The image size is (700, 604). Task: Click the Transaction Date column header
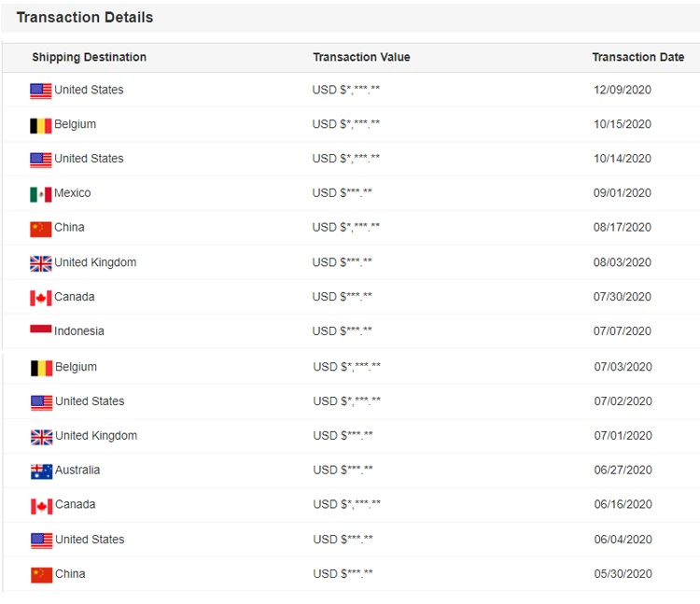tap(637, 57)
